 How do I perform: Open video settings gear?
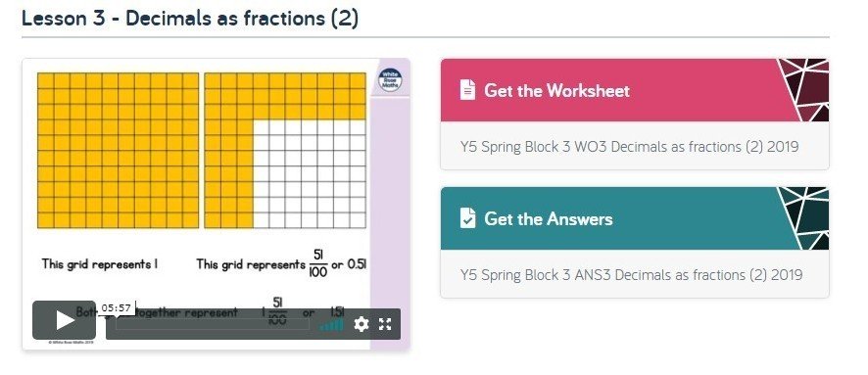(361, 324)
